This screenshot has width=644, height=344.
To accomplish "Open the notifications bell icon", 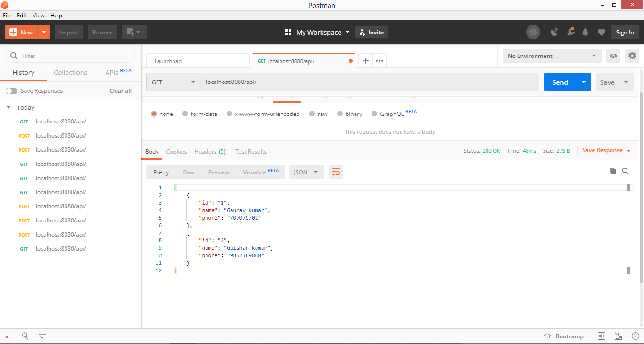I will (x=586, y=32).
